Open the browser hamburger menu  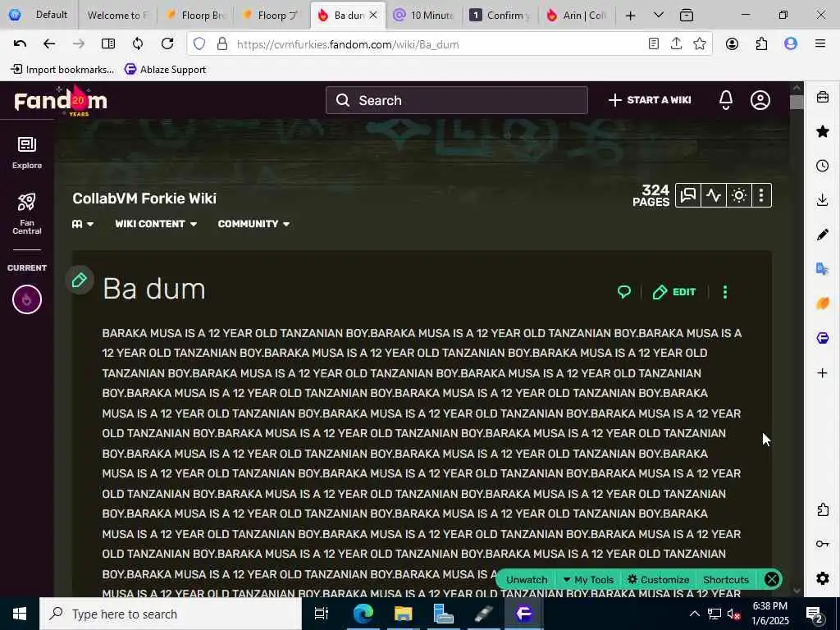(x=820, y=44)
